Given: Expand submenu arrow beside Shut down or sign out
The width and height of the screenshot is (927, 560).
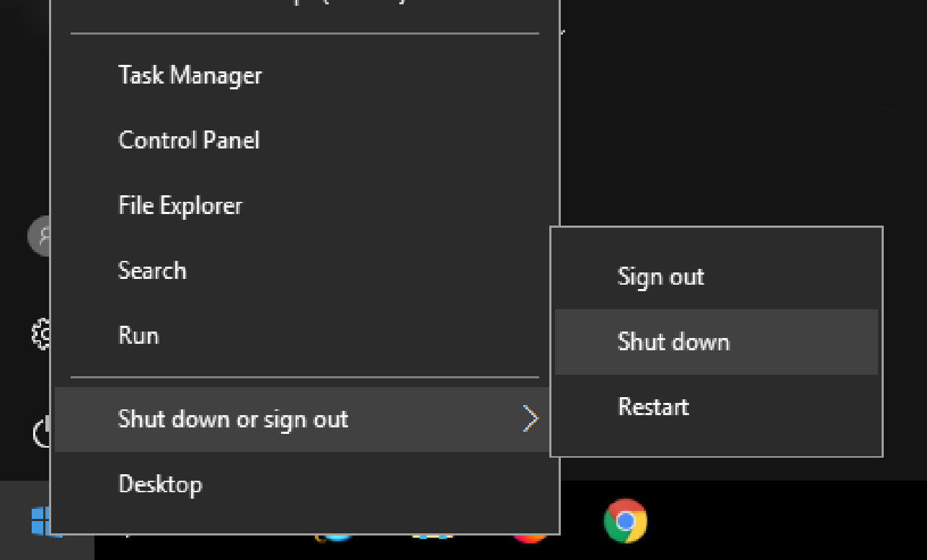Looking at the screenshot, I should (x=531, y=419).
